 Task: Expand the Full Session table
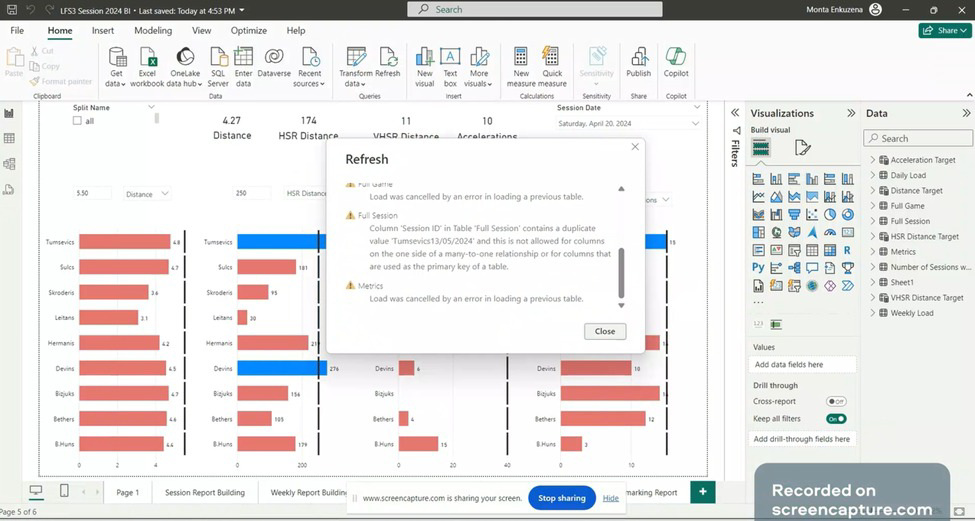pos(872,221)
